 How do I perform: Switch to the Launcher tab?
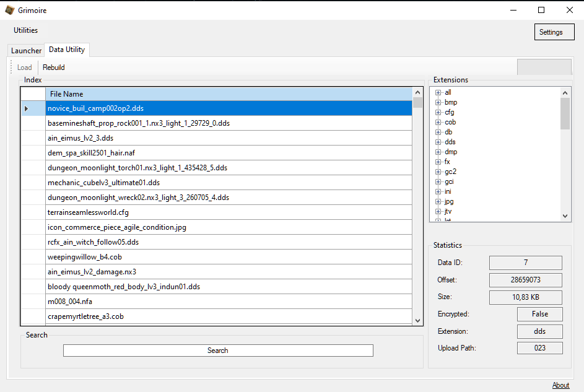pos(26,51)
